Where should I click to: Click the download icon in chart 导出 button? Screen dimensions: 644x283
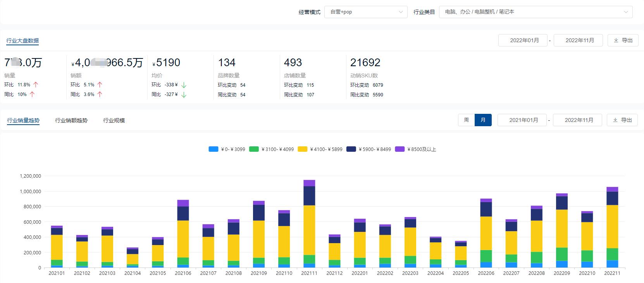(x=615, y=120)
